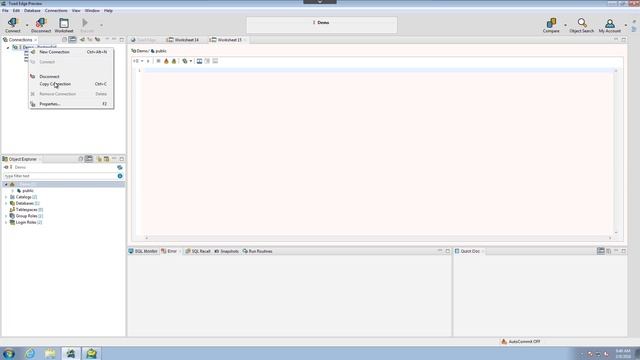
Task: Click the Disconnect toolbar icon
Action: click(41, 25)
